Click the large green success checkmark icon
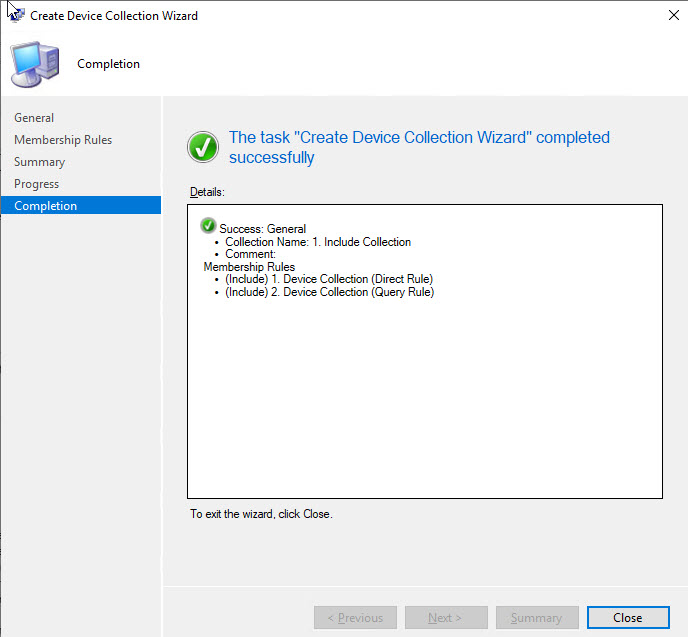688x637 pixels. tap(203, 147)
